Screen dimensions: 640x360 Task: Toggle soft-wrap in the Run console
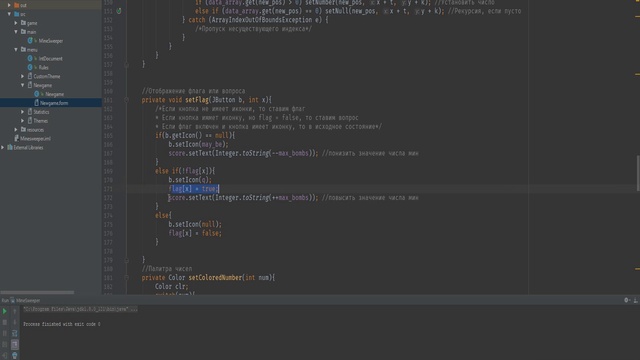click(x=15, y=333)
